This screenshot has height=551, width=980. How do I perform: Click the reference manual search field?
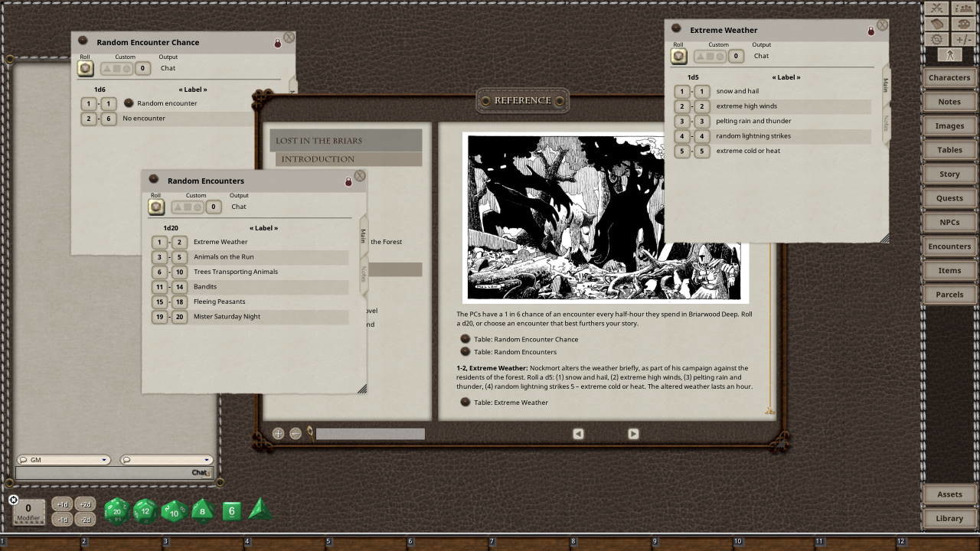(370, 434)
